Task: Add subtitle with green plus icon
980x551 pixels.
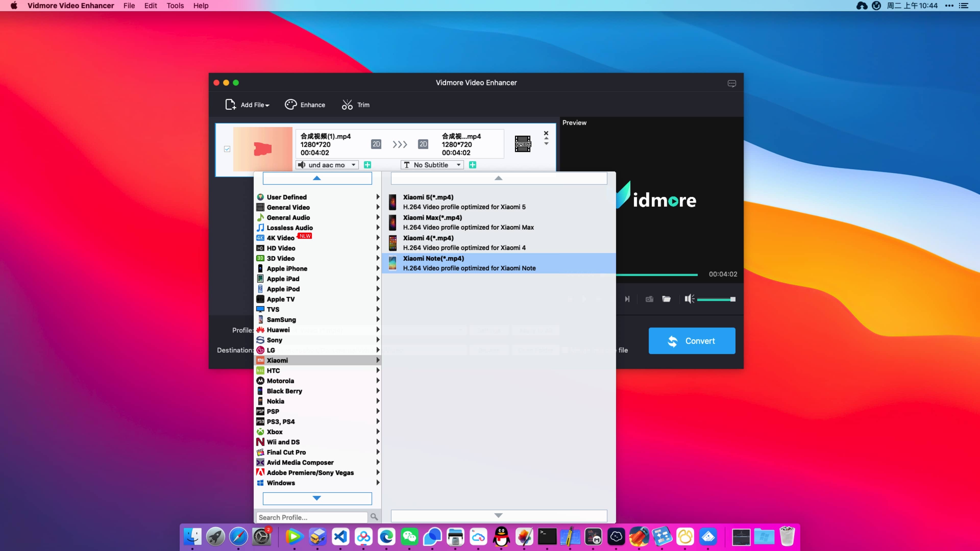Action: [x=472, y=165]
